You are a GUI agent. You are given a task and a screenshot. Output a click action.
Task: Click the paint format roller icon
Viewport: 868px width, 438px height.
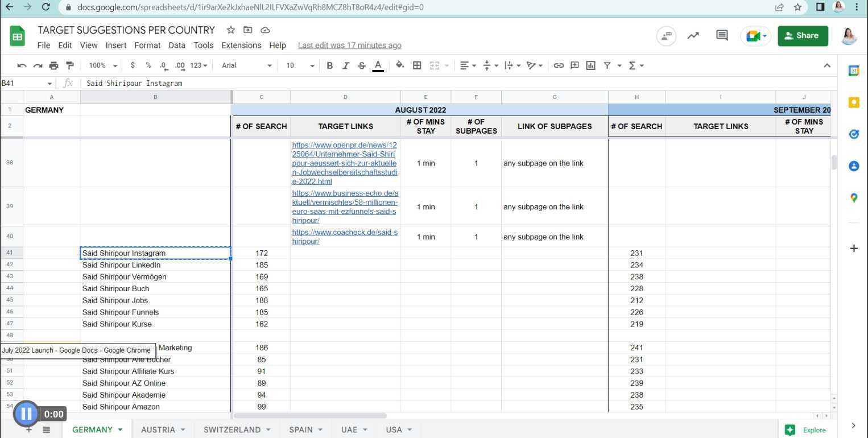point(70,65)
